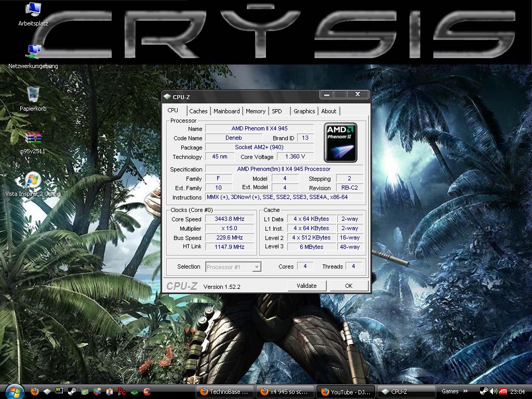Open the green circuit board quick launch icon
The image size is (532, 399).
(85, 392)
